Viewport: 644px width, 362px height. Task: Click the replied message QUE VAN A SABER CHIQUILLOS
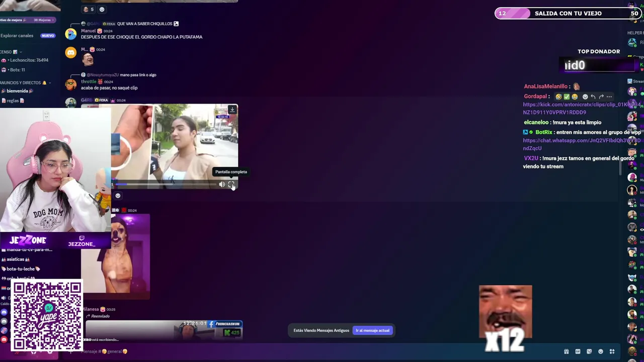[x=144, y=24]
